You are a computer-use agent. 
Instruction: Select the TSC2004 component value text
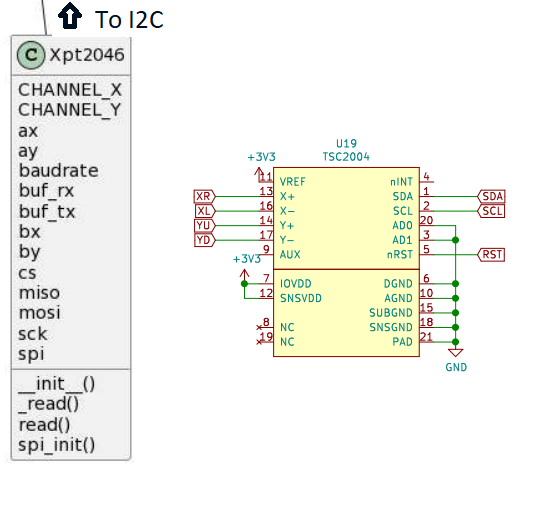(346, 157)
